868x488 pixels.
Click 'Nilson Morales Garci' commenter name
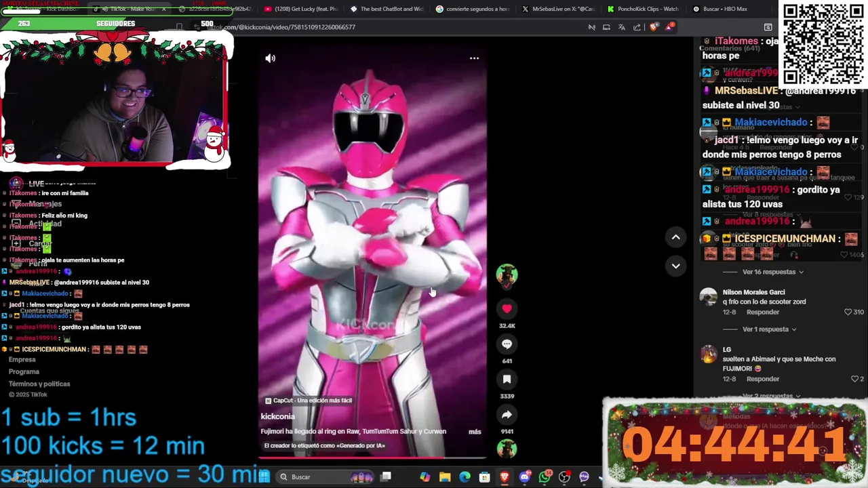(x=753, y=292)
